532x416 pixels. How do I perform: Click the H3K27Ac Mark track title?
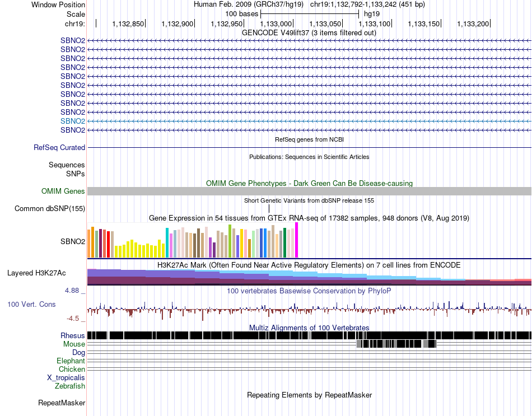309,265
